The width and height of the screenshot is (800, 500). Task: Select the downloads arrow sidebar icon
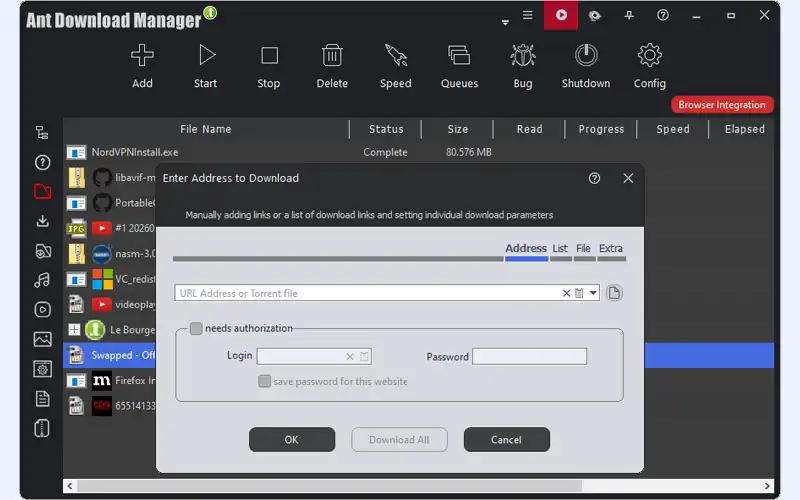tap(42, 221)
